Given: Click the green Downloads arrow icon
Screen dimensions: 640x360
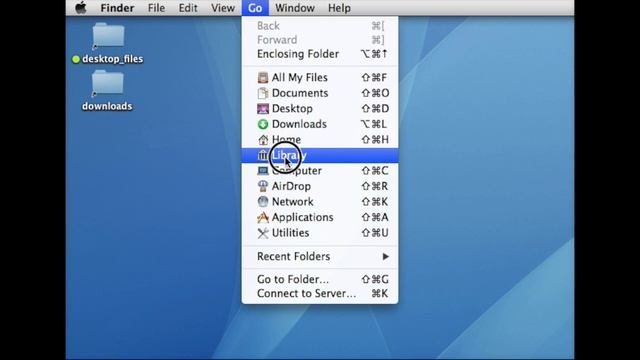Looking at the screenshot, I should point(263,124).
